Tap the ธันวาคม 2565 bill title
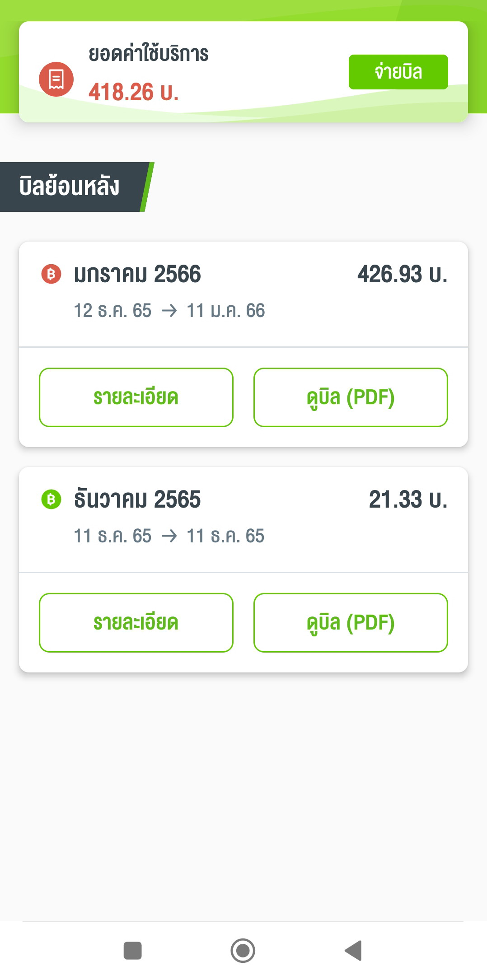 (137, 499)
